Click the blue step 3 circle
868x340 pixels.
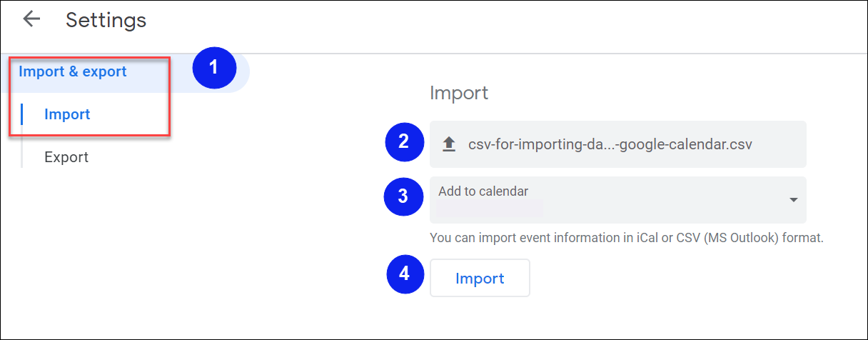404,196
